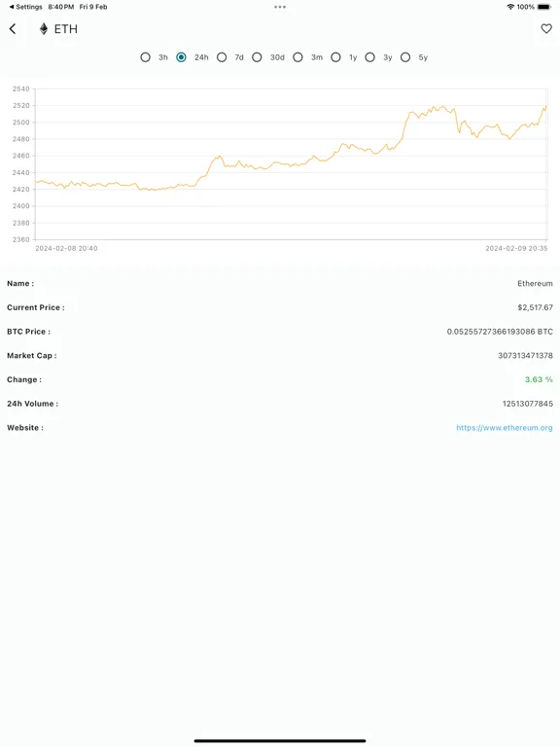Tap the current price $2,517.67
Screen dimensions: 560x747
tap(536, 307)
